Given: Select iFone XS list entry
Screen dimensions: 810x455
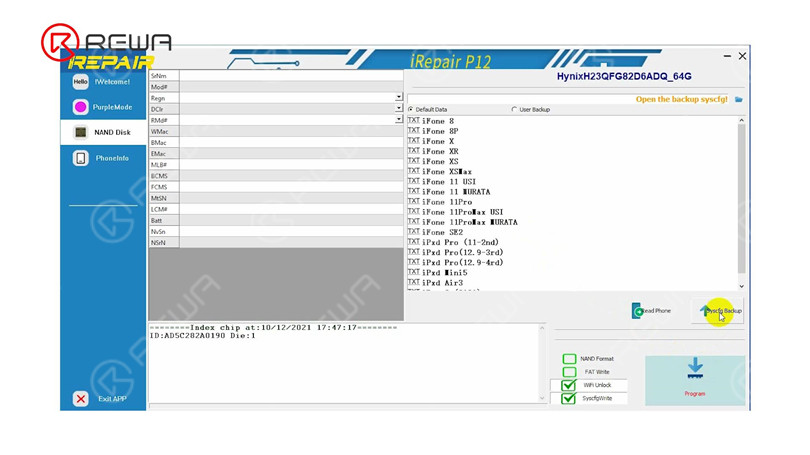Looking at the screenshot, I should 440,161.
